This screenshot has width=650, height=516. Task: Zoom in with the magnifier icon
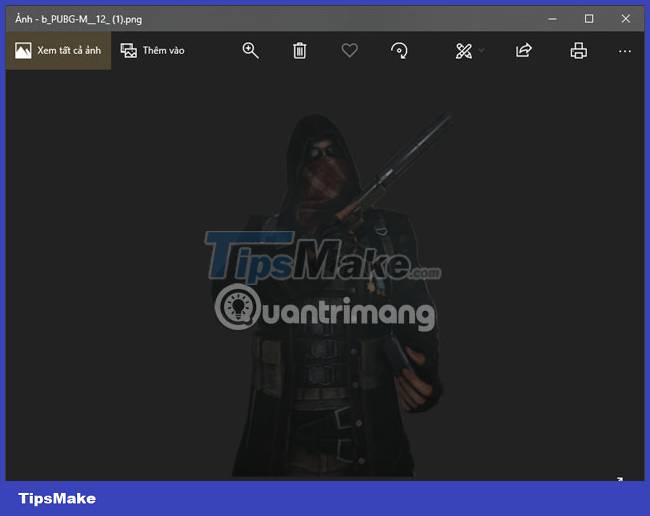[x=251, y=51]
